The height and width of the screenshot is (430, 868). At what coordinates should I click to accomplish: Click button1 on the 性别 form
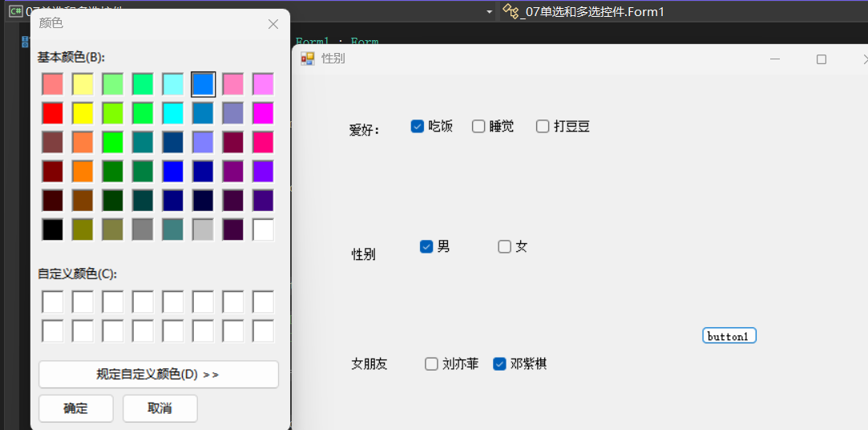tap(729, 336)
